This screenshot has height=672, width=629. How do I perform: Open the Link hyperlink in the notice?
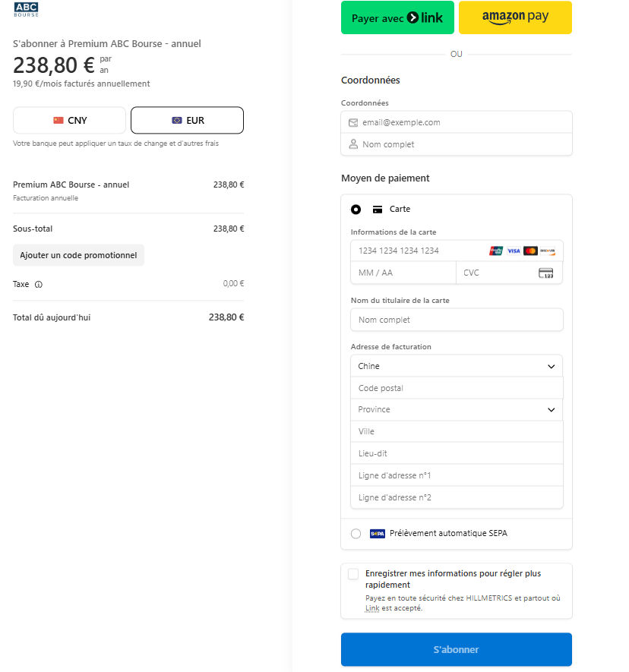372,608
